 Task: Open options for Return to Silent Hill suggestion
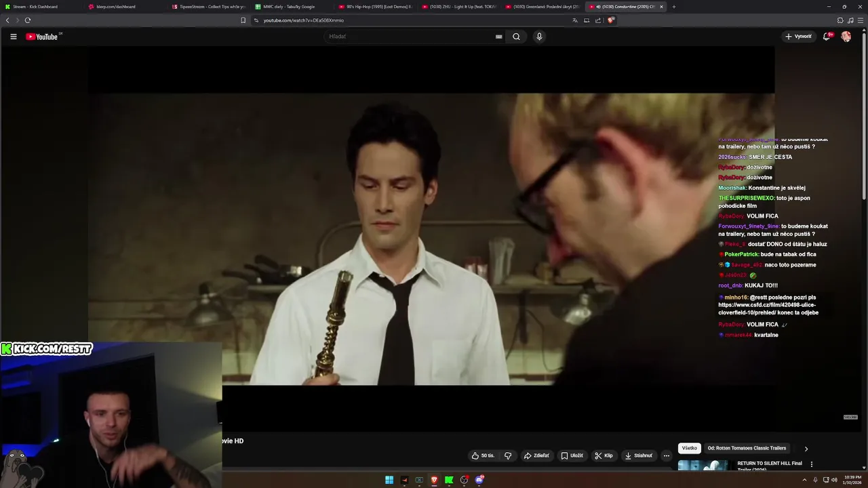click(812, 464)
